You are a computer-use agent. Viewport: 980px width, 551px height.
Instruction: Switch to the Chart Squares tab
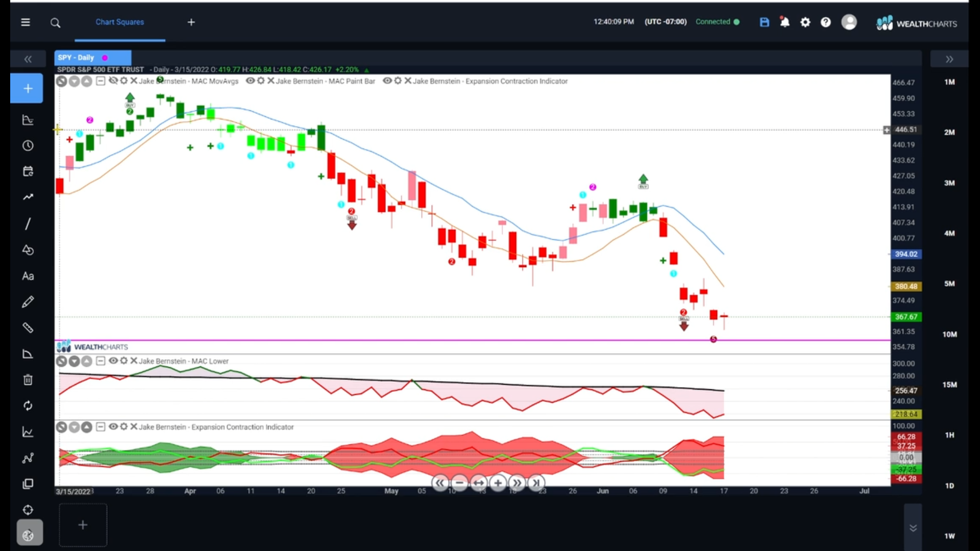[x=120, y=22]
